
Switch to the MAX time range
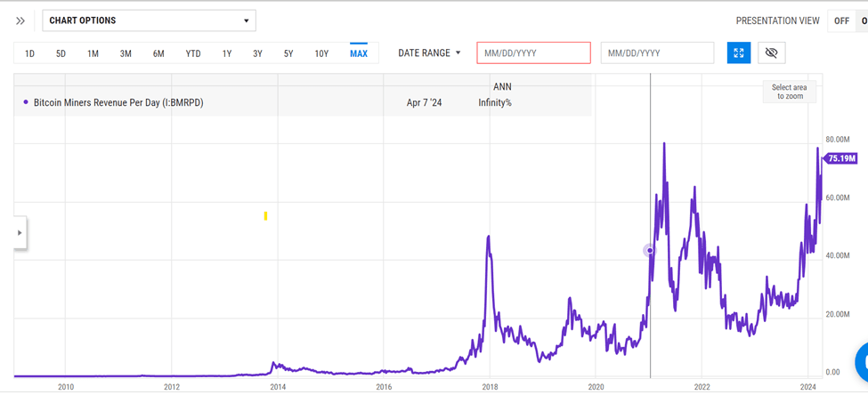[359, 53]
